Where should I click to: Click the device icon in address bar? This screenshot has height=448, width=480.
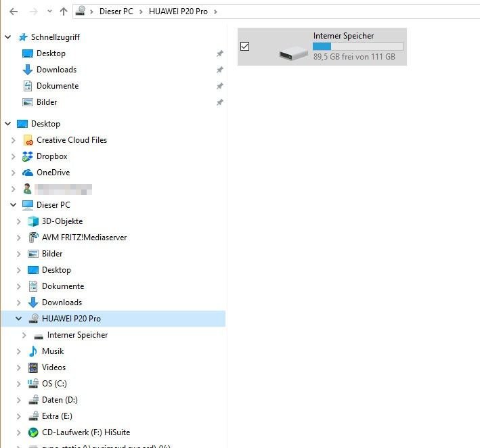(x=80, y=11)
